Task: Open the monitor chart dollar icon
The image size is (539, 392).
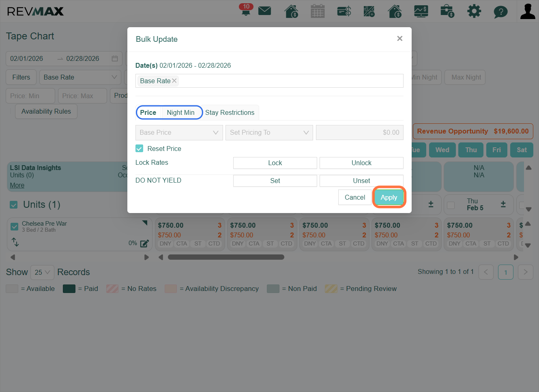Action: click(421, 11)
